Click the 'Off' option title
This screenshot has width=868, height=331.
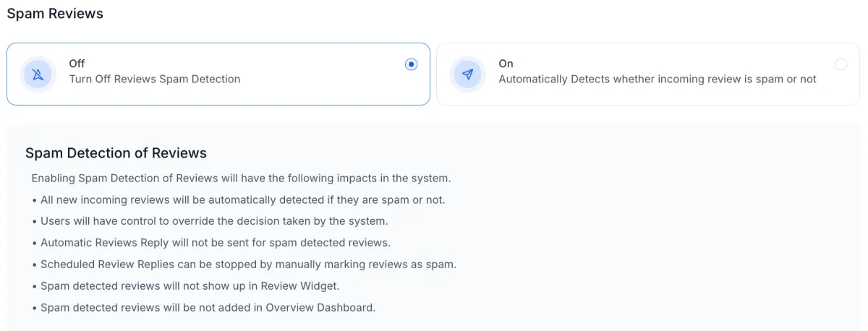(x=77, y=64)
